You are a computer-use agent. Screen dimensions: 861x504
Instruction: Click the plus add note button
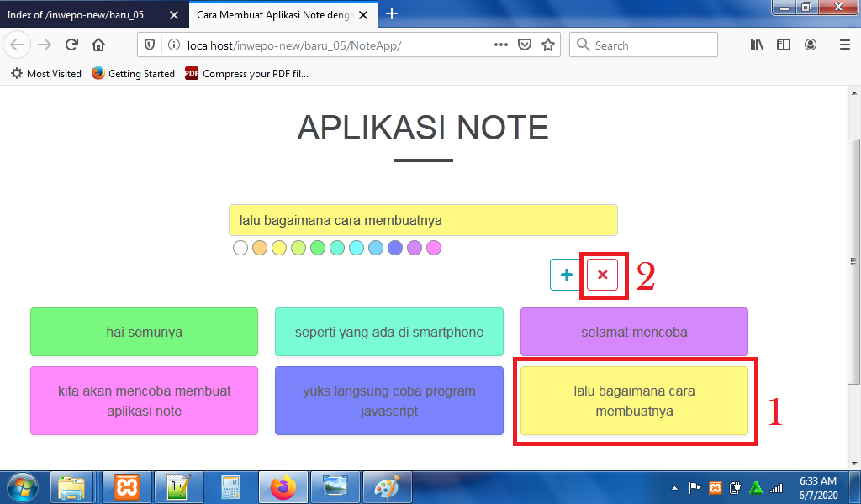click(x=566, y=275)
